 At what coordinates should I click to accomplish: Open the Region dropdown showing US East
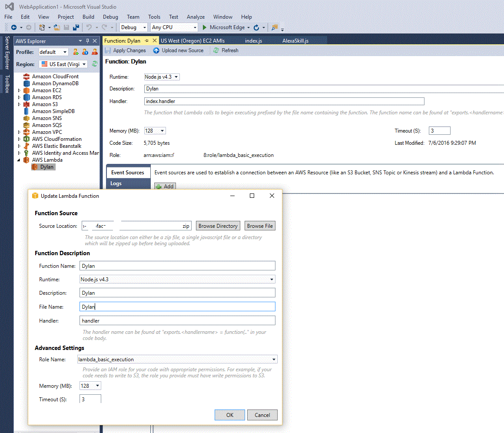coord(63,64)
